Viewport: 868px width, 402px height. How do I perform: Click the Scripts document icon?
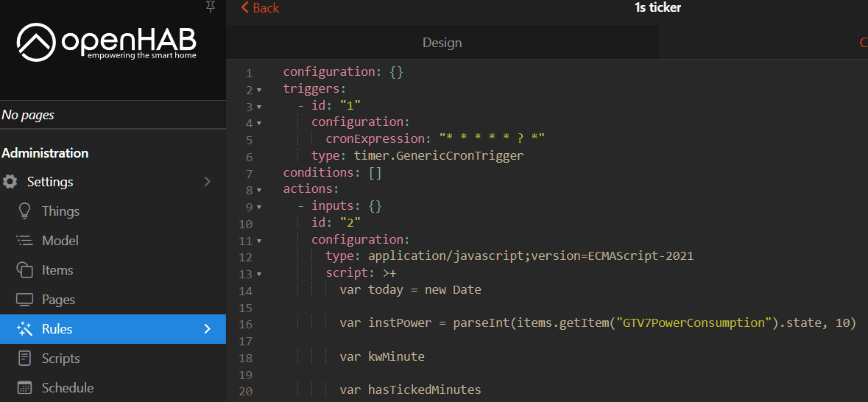coord(25,359)
